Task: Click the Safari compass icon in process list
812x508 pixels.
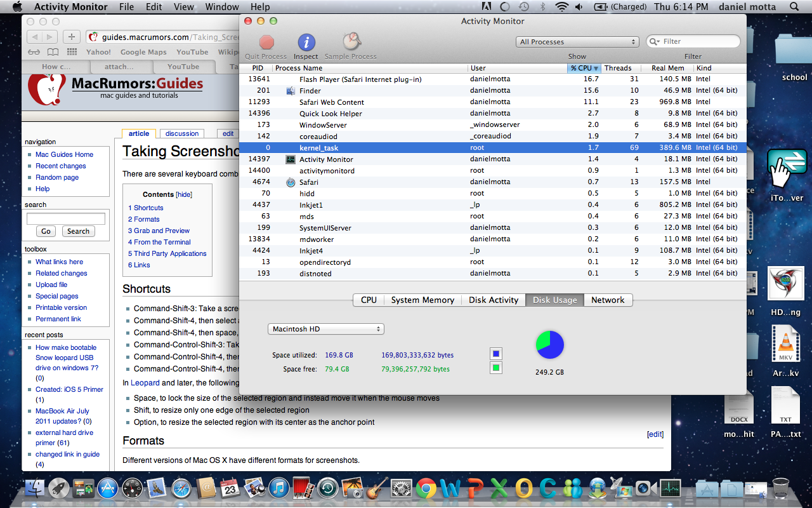Action: click(291, 182)
